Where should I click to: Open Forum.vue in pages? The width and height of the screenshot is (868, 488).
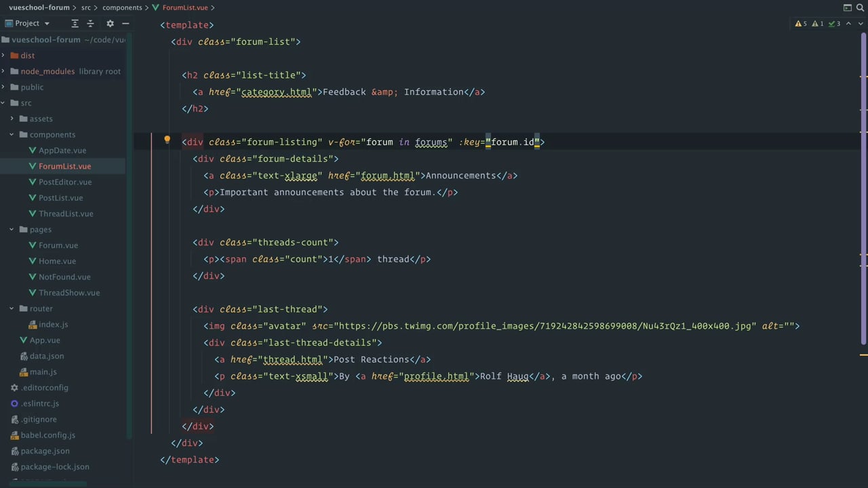(x=58, y=245)
